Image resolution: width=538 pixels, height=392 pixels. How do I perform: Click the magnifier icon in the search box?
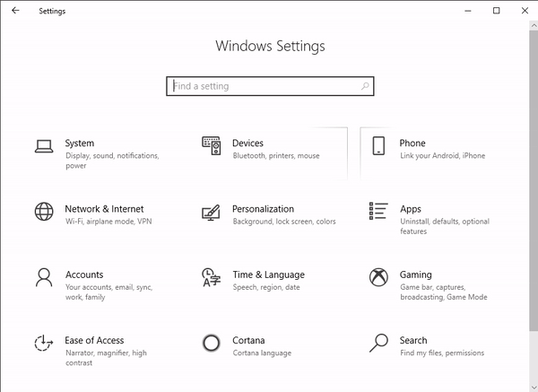click(x=365, y=86)
